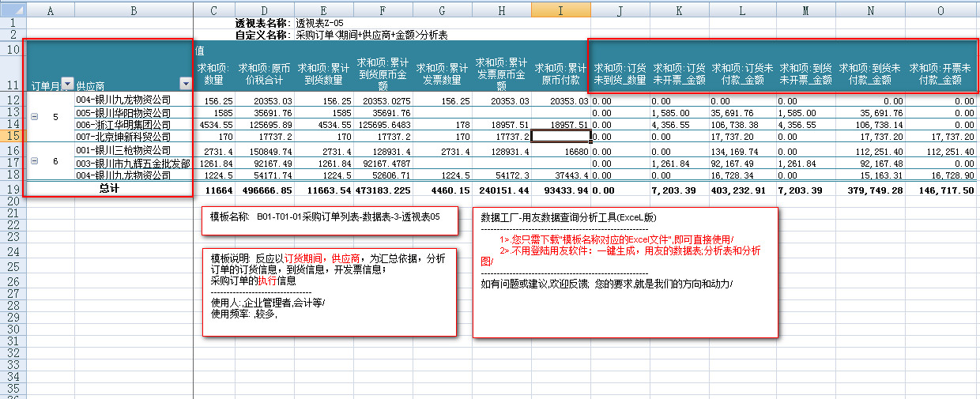Click grand total value 496666.85

point(265,190)
